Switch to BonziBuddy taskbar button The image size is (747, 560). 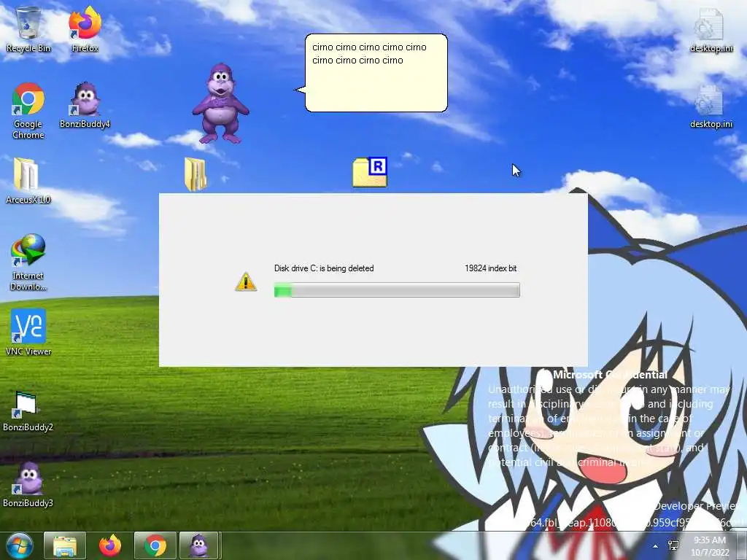[x=199, y=545]
